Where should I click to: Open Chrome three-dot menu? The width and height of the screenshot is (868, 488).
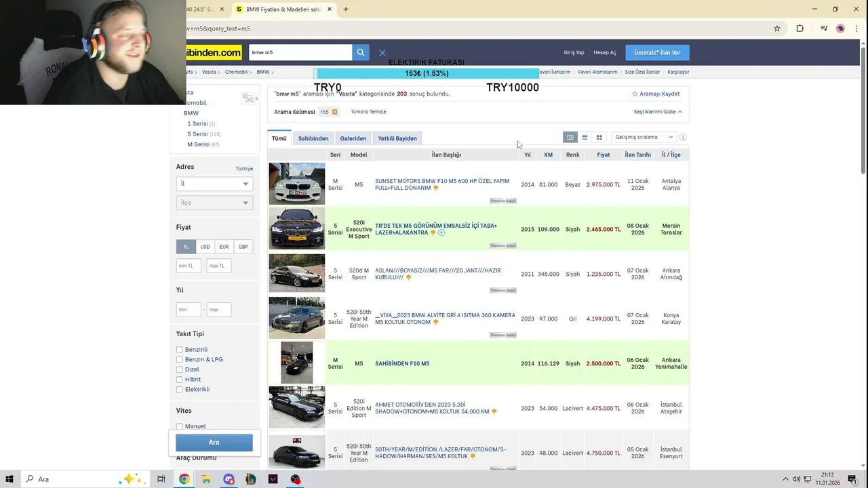tap(856, 28)
